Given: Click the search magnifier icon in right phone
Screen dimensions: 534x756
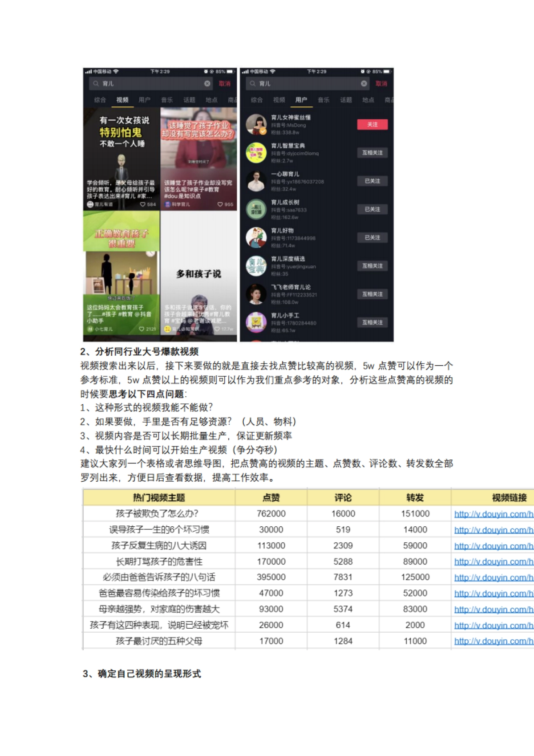Looking at the screenshot, I should 252,83.
